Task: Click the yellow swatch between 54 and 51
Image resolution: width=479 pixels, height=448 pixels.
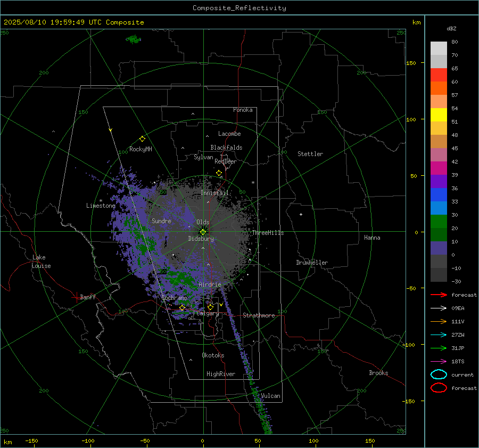Action: (439, 115)
